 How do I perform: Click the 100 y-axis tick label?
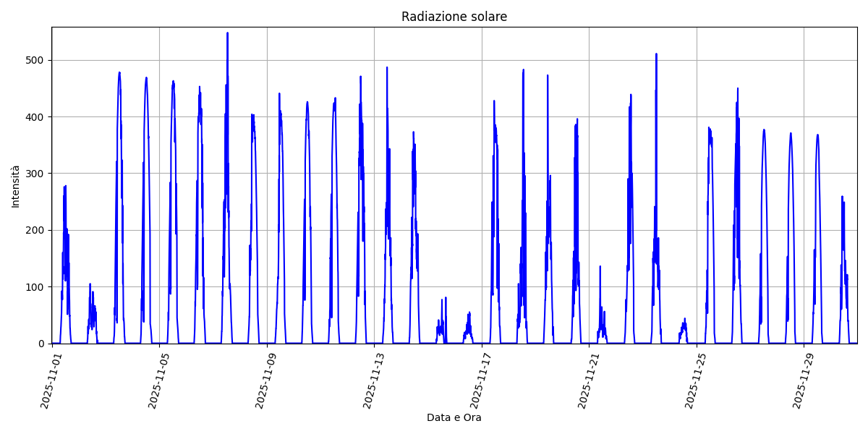click(x=35, y=287)
